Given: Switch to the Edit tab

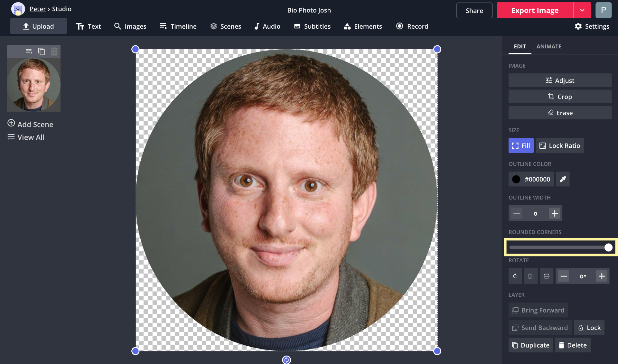Looking at the screenshot, I should [x=520, y=46].
